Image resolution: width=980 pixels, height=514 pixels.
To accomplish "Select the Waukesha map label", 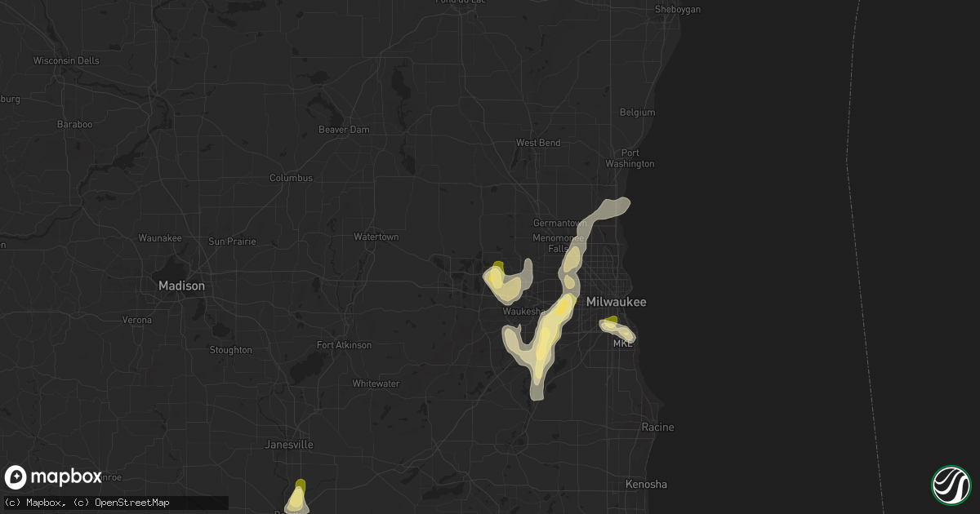I will [x=522, y=312].
